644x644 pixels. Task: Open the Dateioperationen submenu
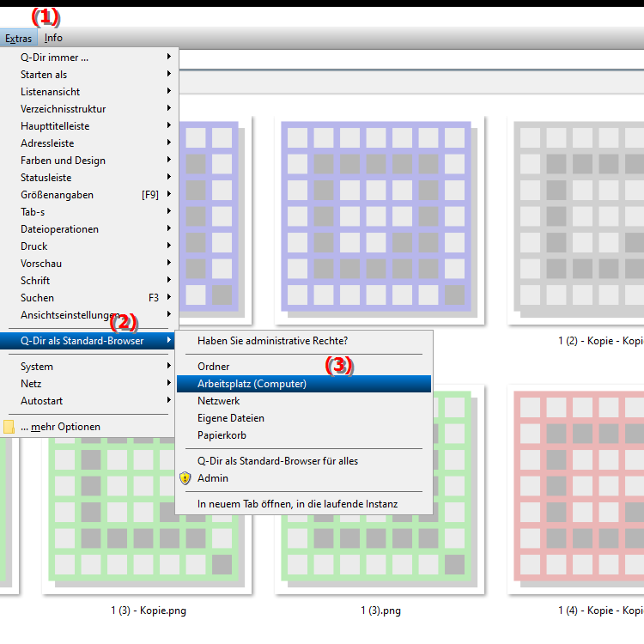[x=89, y=229]
